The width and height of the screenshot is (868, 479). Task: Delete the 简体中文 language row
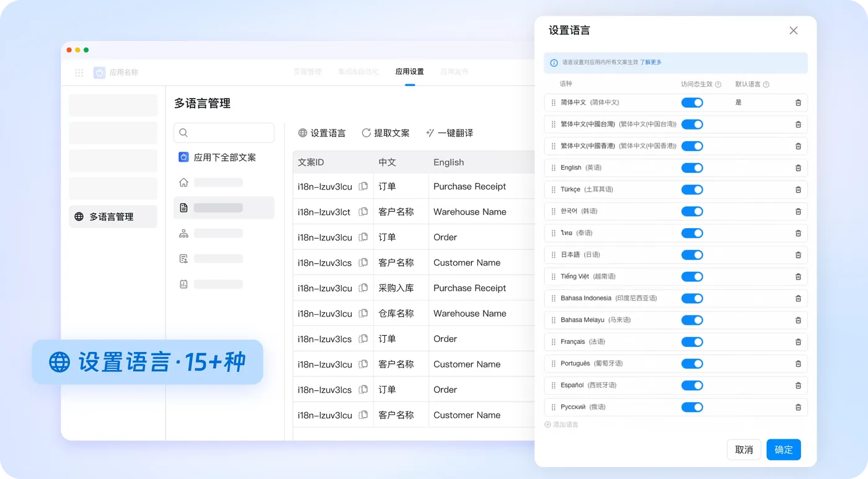798,103
